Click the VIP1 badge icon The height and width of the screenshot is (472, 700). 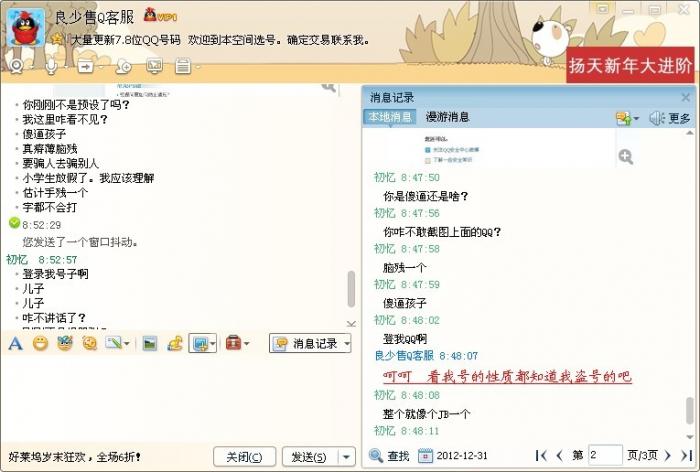click(x=160, y=16)
